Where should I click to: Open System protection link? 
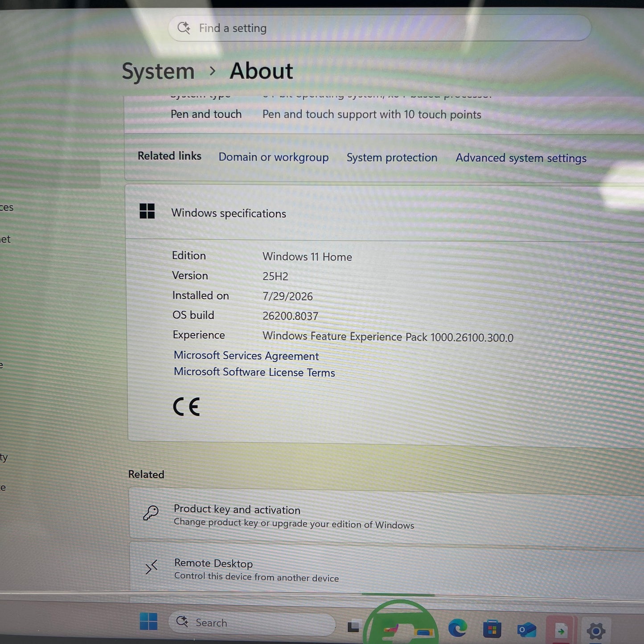392,158
